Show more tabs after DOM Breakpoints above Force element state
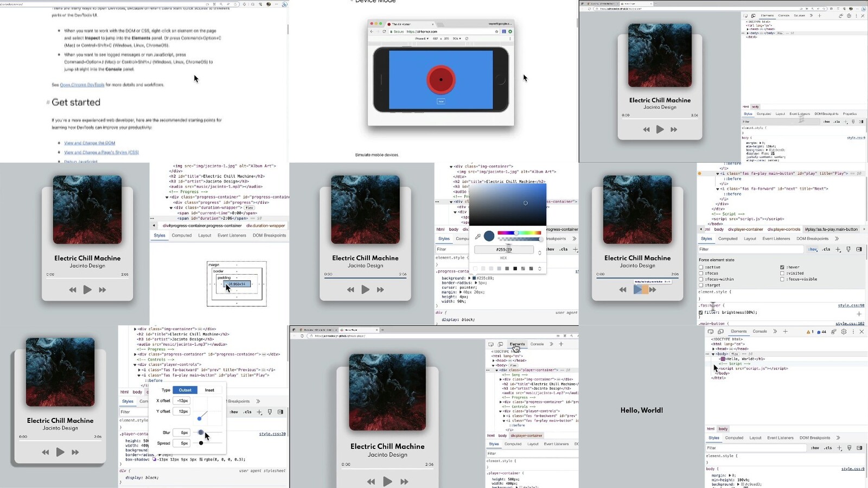The image size is (868, 488). tap(837, 239)
